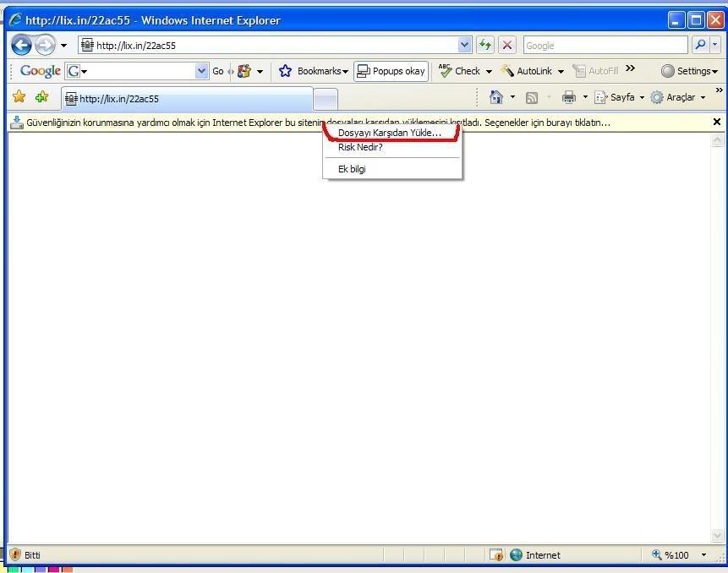Toggle the Popups okay blocker button

tap(391, 71)
